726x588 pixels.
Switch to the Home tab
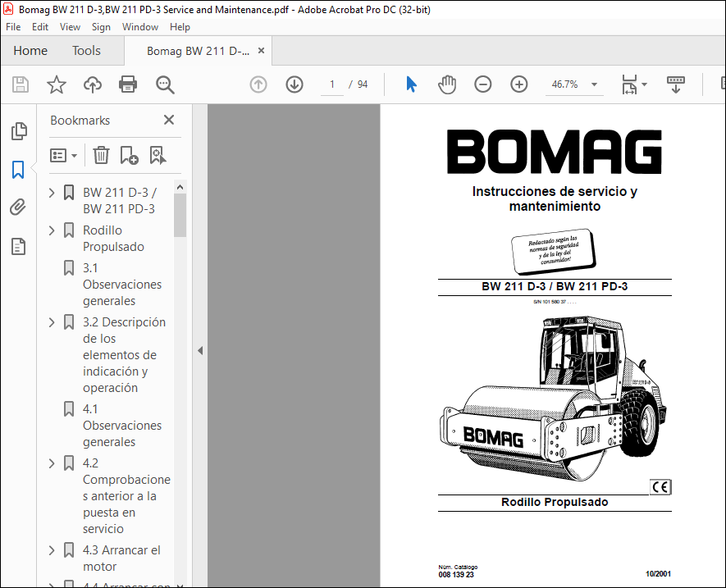pyautogui.click(x=30, y=51)
